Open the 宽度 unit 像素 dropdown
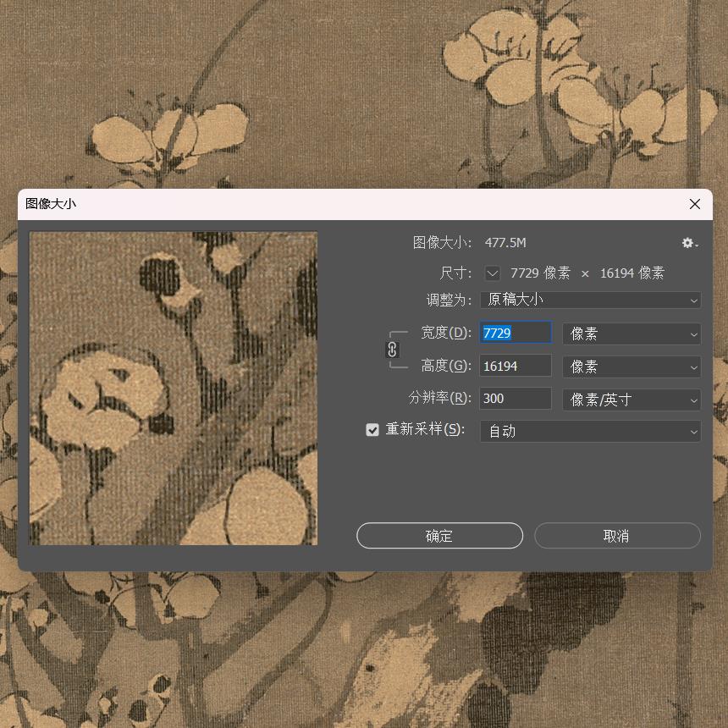Viewport: 728px width, 728px height. point(631,334)
